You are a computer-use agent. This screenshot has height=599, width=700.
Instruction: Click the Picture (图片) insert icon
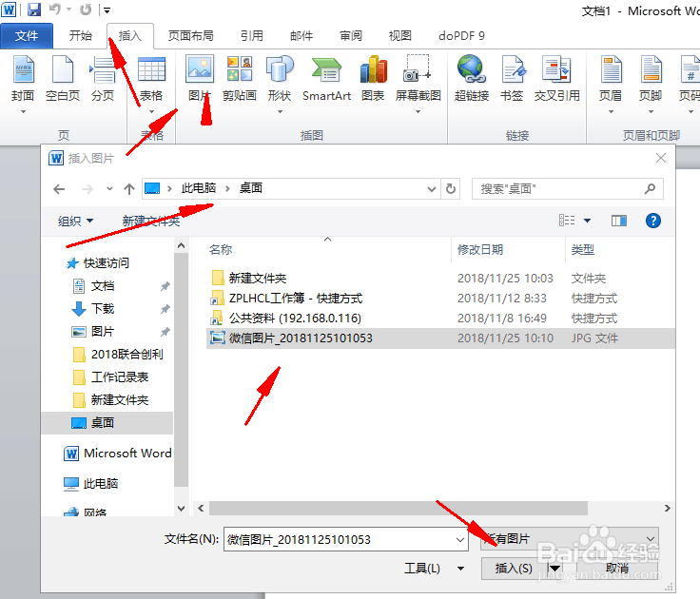pos(200,68)
